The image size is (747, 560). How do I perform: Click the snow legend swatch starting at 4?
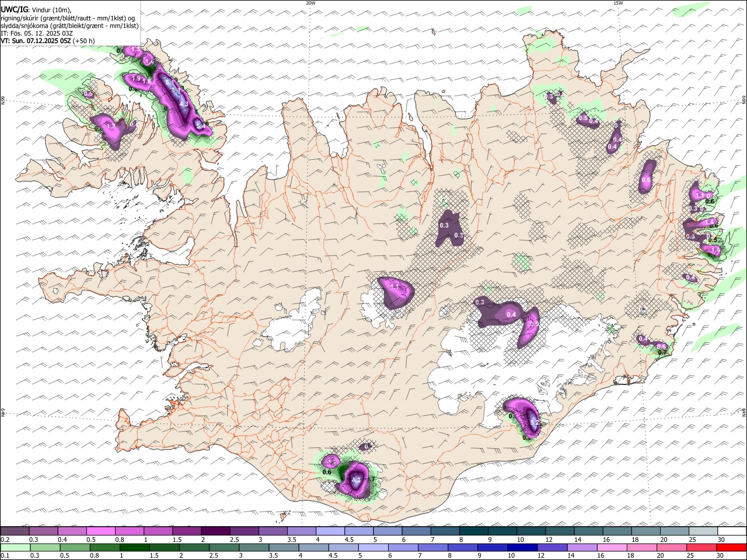pyautogui.click(x=330, y=531)
